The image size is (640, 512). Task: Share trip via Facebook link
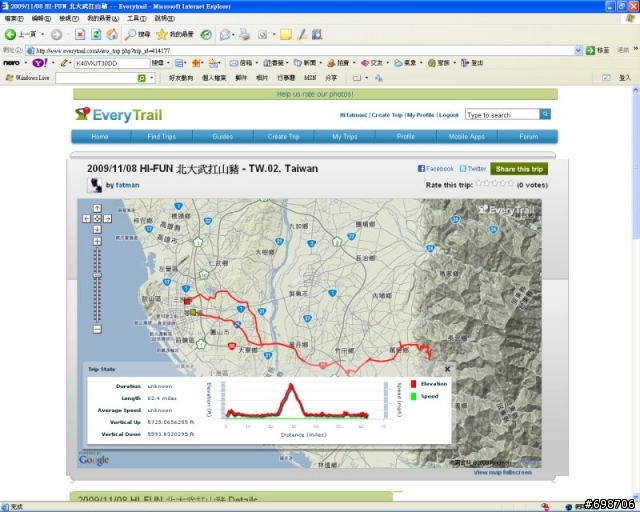point(436,169)
